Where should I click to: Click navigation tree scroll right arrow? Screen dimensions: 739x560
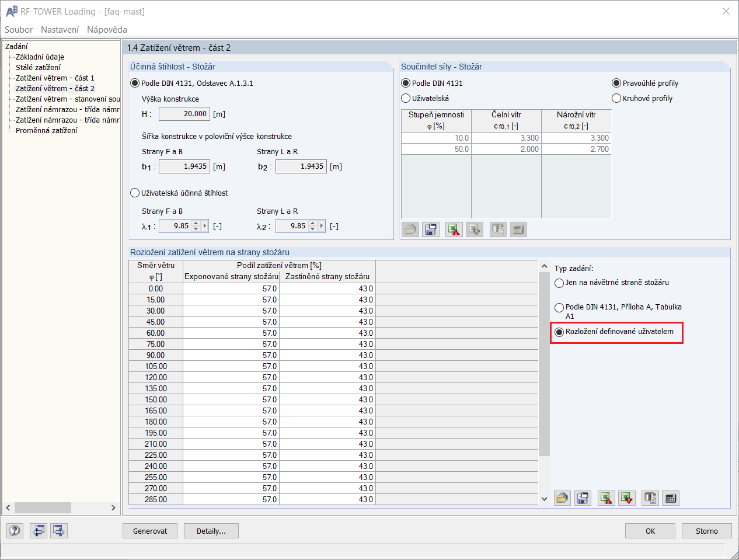point(113,508)
